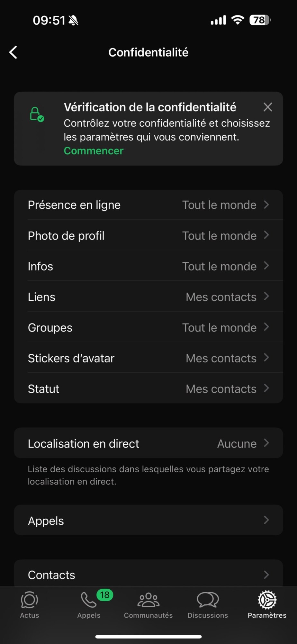Dismiss the Vérification de la confidentialité banner

[x=268, y=107]
